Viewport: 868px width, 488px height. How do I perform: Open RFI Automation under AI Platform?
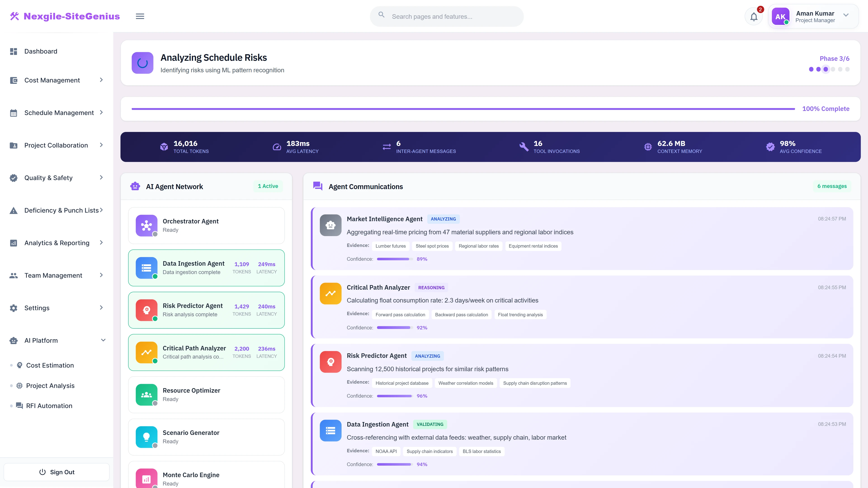[49, 406]
